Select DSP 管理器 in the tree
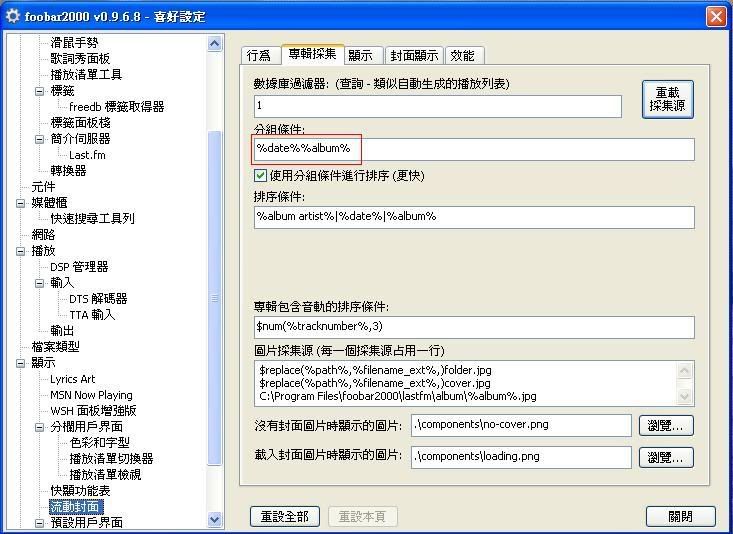The height and width of the screenshot is (534, 733). click(79, 267)
